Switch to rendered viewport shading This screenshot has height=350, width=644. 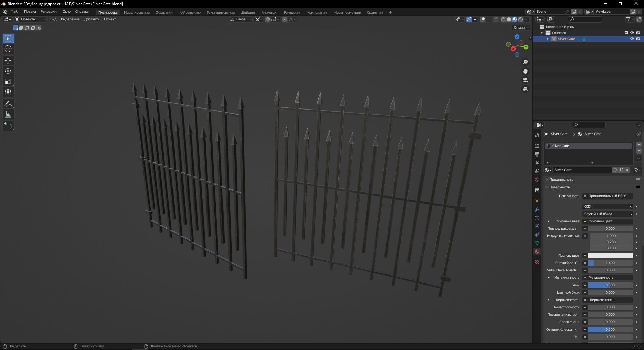[521, 19]
